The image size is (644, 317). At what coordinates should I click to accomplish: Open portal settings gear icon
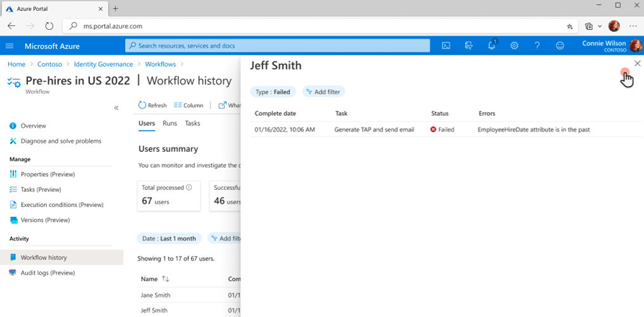click(515, 46)
